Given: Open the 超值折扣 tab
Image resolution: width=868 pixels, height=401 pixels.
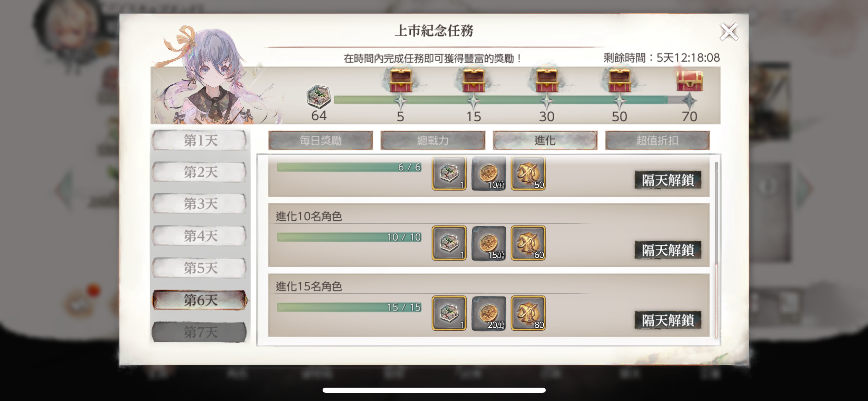Looking at the screenshot, I should 657,140.
